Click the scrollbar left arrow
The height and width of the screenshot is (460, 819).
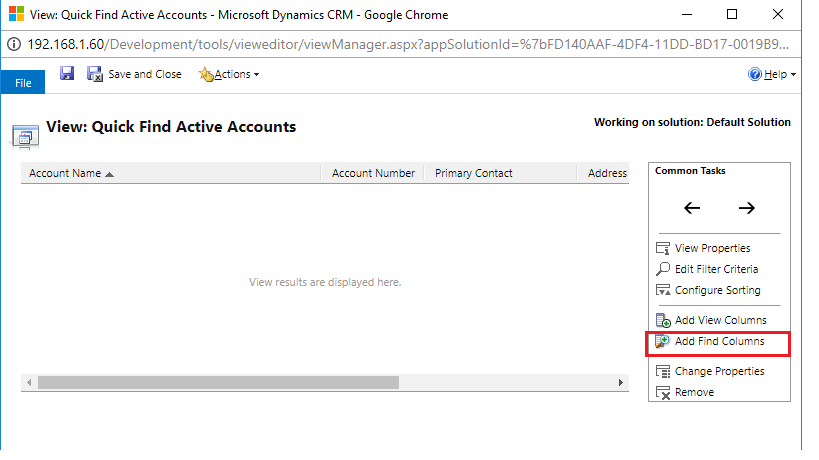[x=29, y=382]
